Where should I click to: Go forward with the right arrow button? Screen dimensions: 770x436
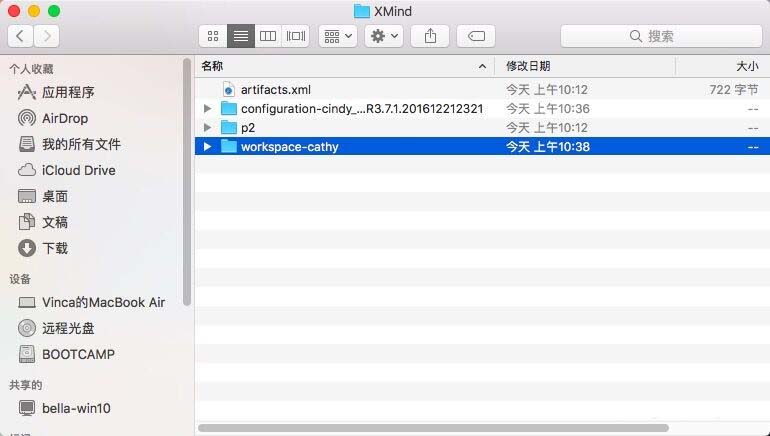(x=47, y=36)
